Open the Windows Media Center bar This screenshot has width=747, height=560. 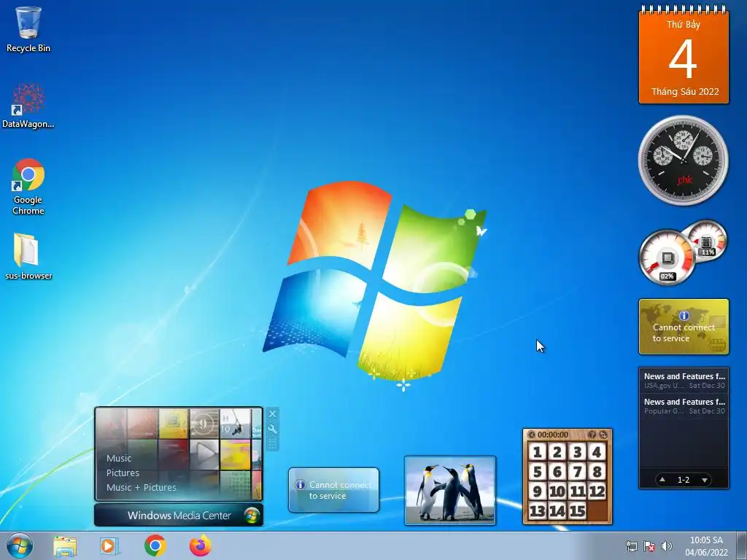179,516
